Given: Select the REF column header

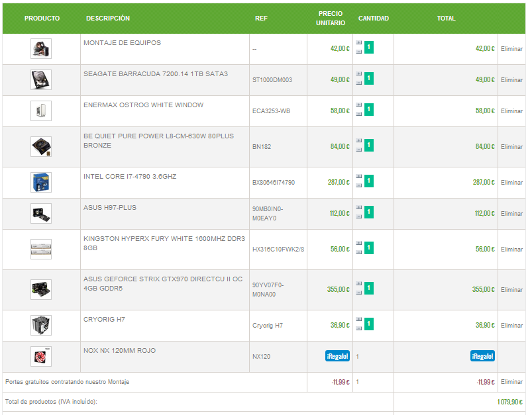Looking at the screenshot, I should (261, 19).
